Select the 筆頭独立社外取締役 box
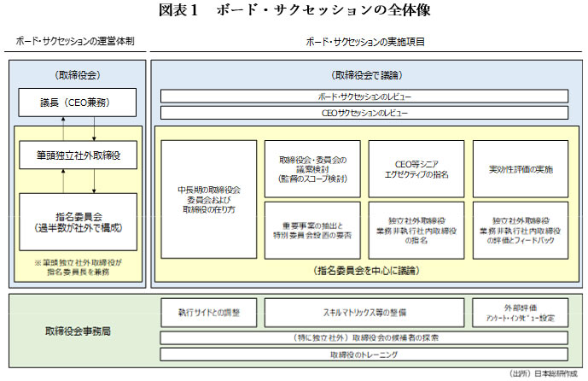The width and height of the screenshot is (588, 381). pyautogui.click(x=78, y=156)
